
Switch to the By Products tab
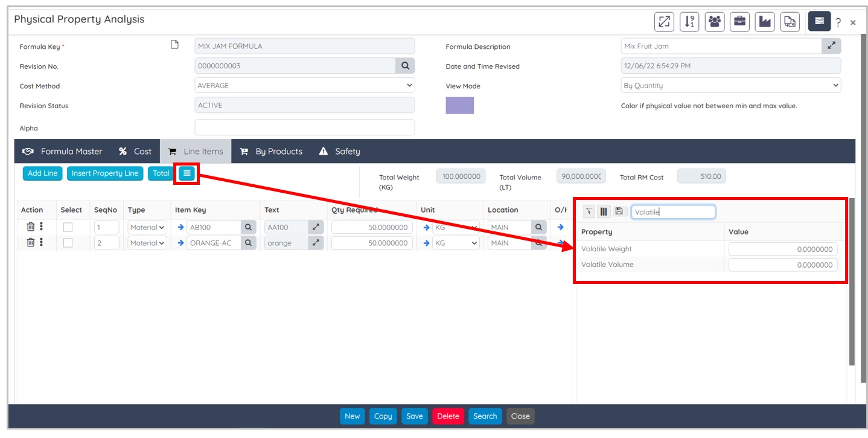(x=271, y=152)
